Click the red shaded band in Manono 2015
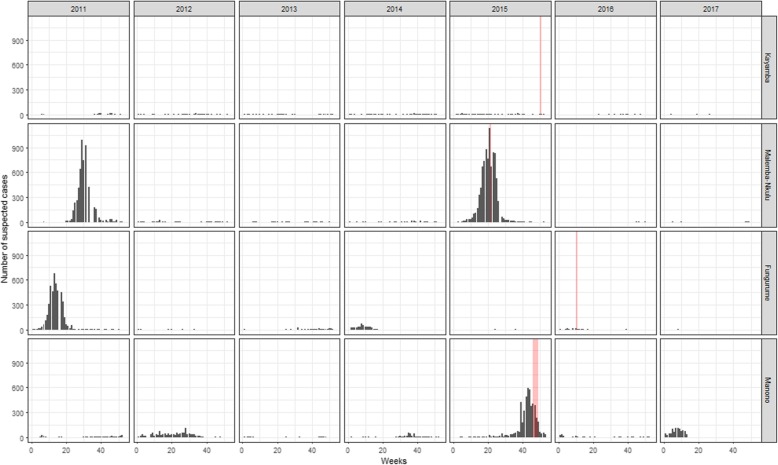This screenshot has width=778, height=465. pos(535,400)
